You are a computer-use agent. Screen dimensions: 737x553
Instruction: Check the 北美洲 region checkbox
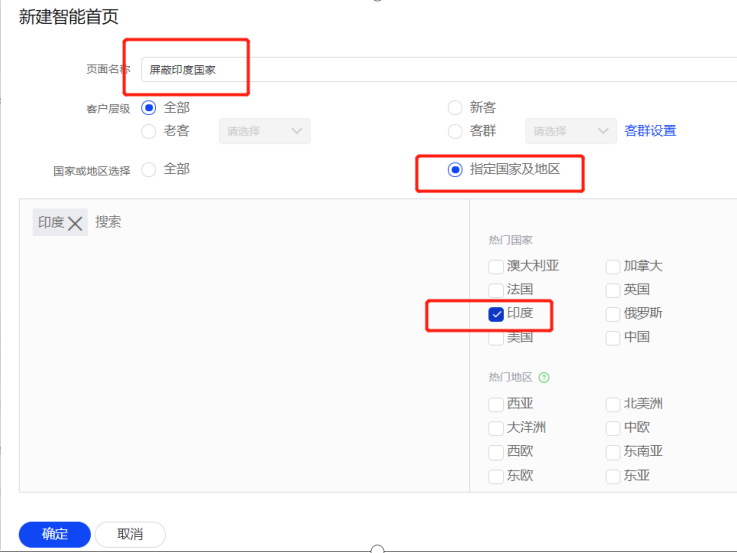(612, 404)
